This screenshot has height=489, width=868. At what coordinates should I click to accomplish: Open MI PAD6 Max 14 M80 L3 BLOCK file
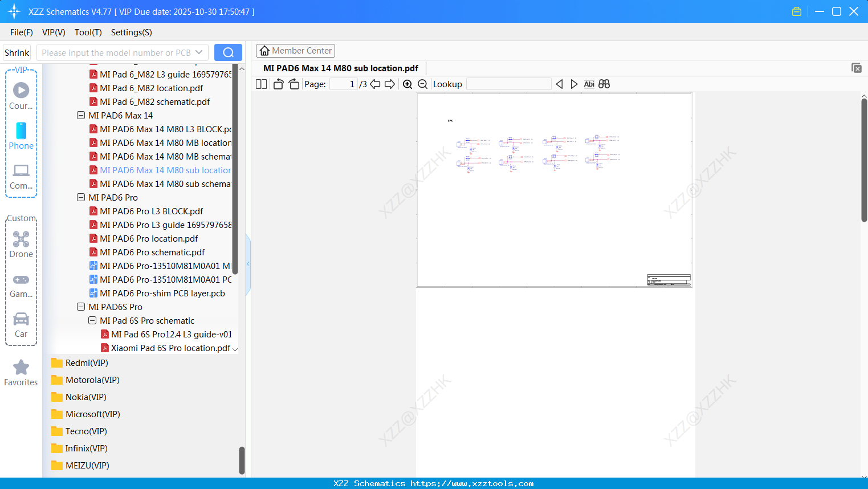161,129
